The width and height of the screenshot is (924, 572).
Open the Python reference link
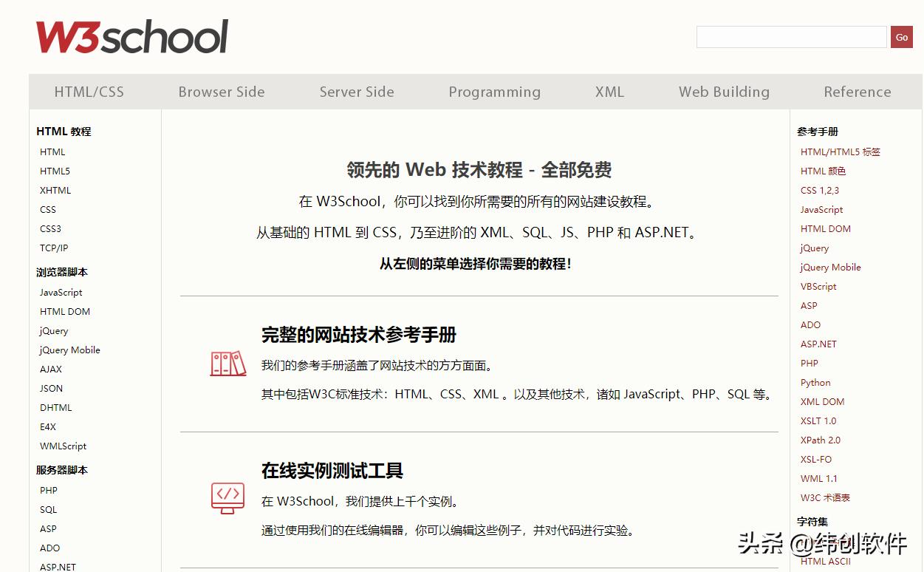(815, 382)
